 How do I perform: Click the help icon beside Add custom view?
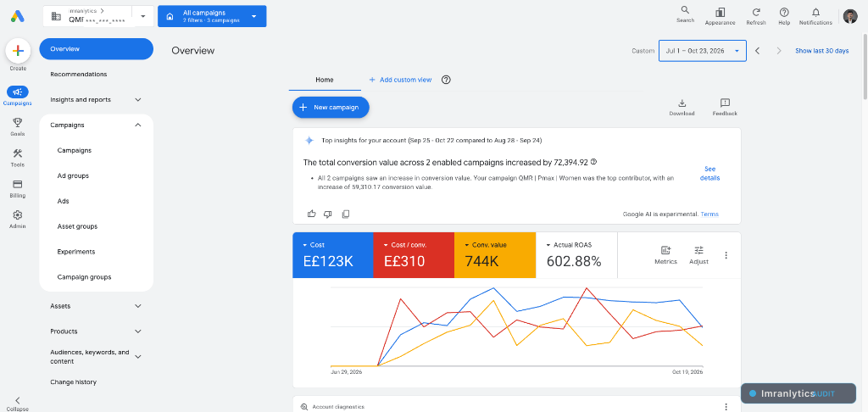tap(446, 80)
